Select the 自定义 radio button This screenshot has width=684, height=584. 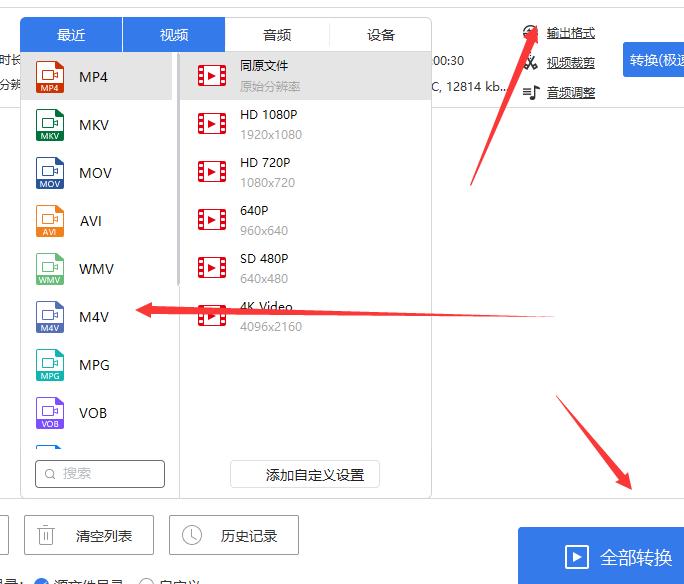tap(146, 581)
